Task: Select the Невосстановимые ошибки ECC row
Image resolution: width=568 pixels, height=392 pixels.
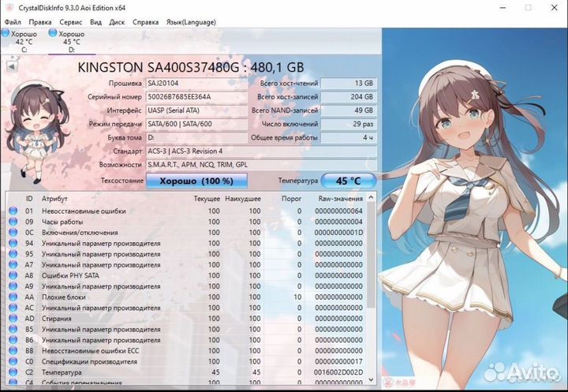Action: [186, 350]
